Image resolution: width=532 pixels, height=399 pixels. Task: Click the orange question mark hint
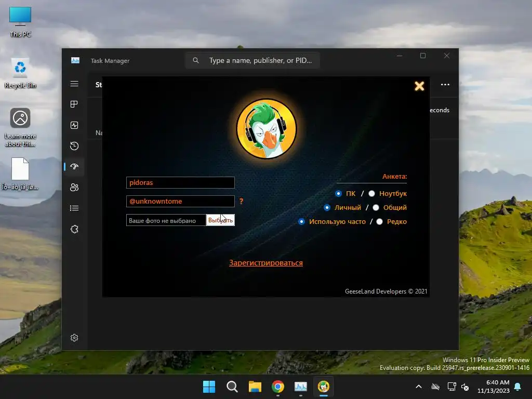[241, 201]
